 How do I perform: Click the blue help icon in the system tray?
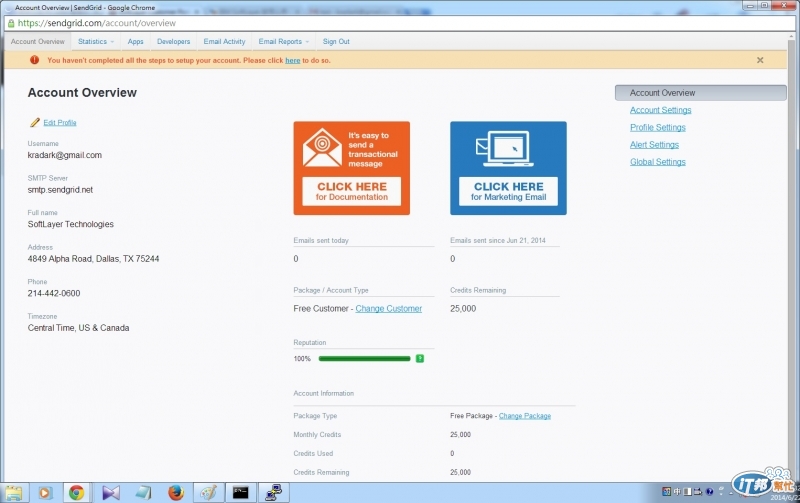[x=709, y=492]
